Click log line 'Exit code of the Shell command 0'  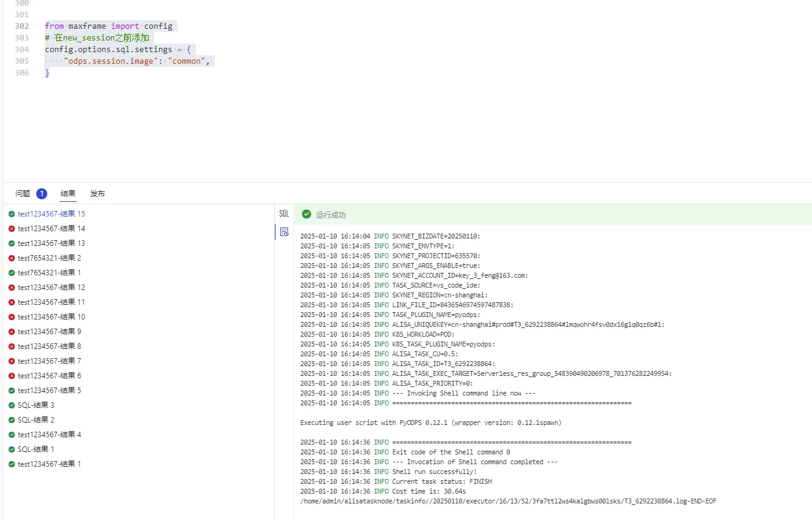click(x=405, y=452)
